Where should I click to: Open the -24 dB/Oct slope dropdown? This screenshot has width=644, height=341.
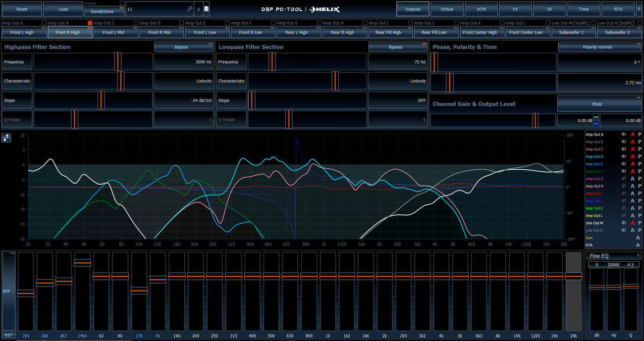tap(184, 100)
